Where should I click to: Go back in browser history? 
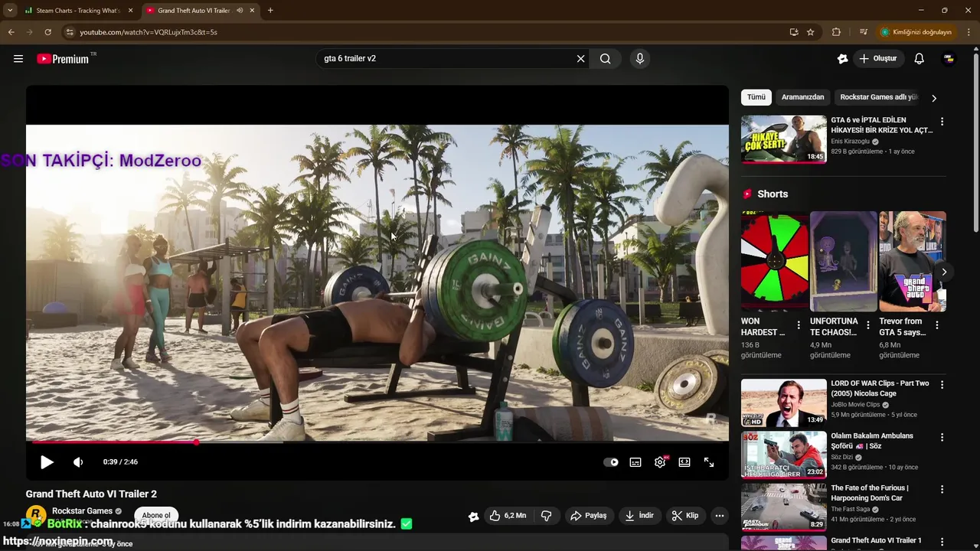[11, 32]
